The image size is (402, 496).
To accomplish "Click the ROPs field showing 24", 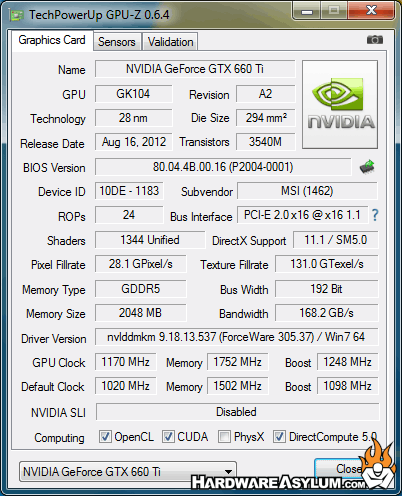I will (x=129, y=215).
